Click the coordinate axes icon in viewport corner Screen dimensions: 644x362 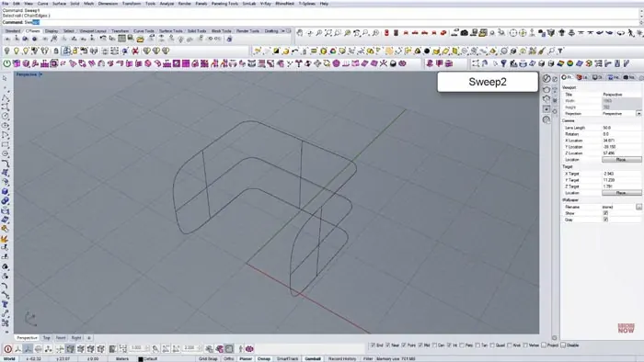coord(30,319)
